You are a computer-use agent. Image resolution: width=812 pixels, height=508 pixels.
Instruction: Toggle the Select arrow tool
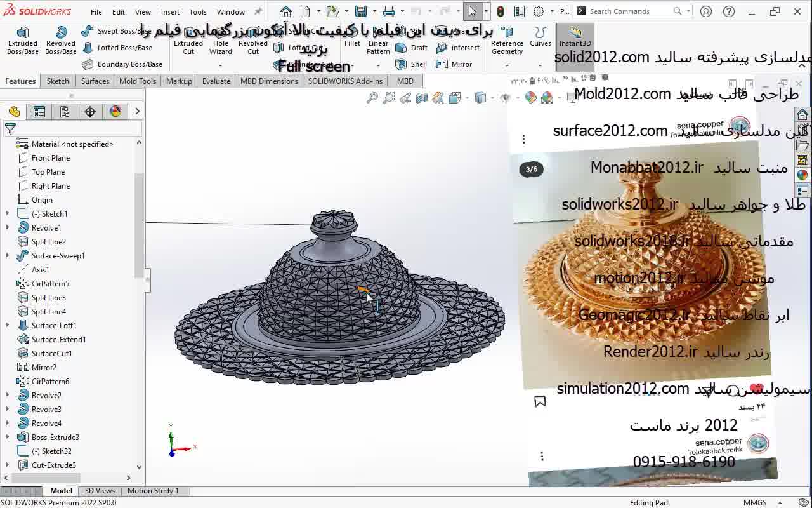click(472, 11)
